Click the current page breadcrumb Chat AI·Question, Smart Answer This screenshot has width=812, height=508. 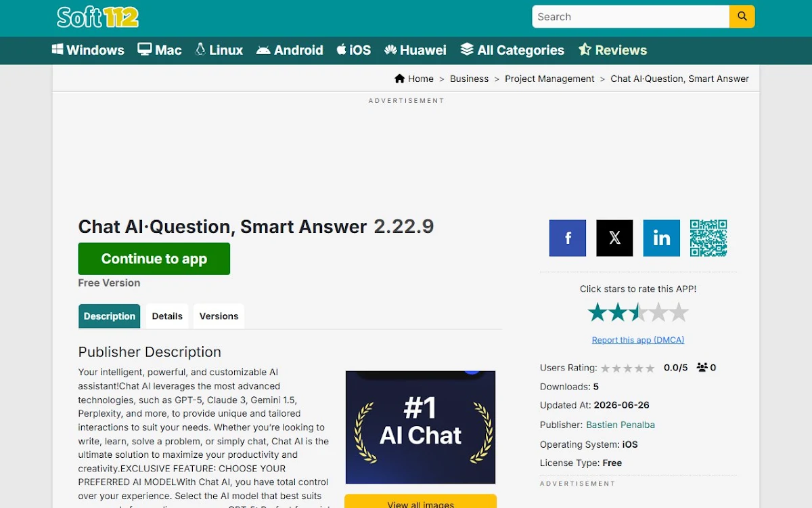point(679,79)
